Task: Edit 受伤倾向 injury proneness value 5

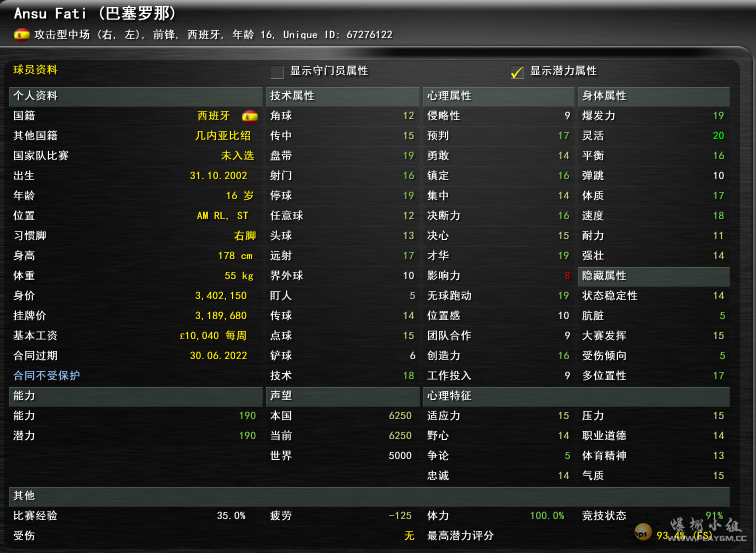Action: pos(722,356)
